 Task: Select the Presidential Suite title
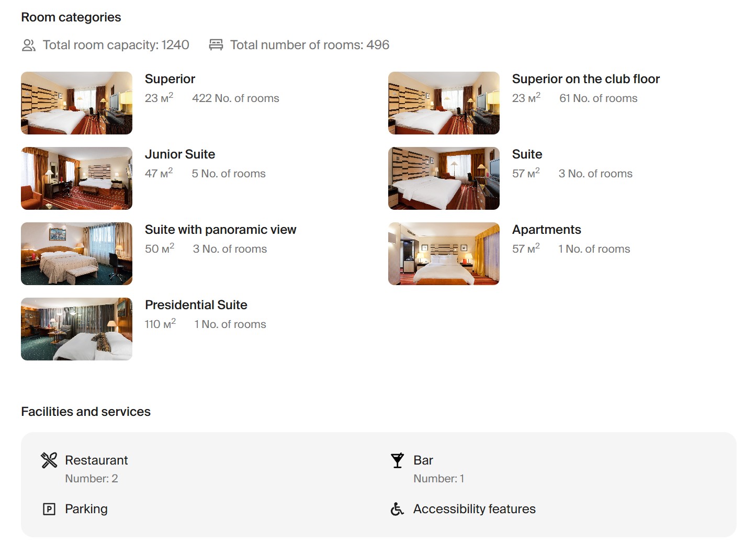tap(196, 305)
